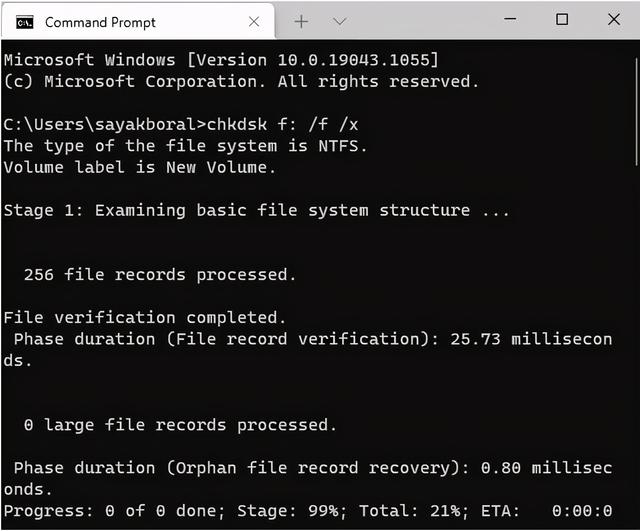Click the Stage 1 examining structure line
The image size is (640, 531).
(x=257, y=210)
